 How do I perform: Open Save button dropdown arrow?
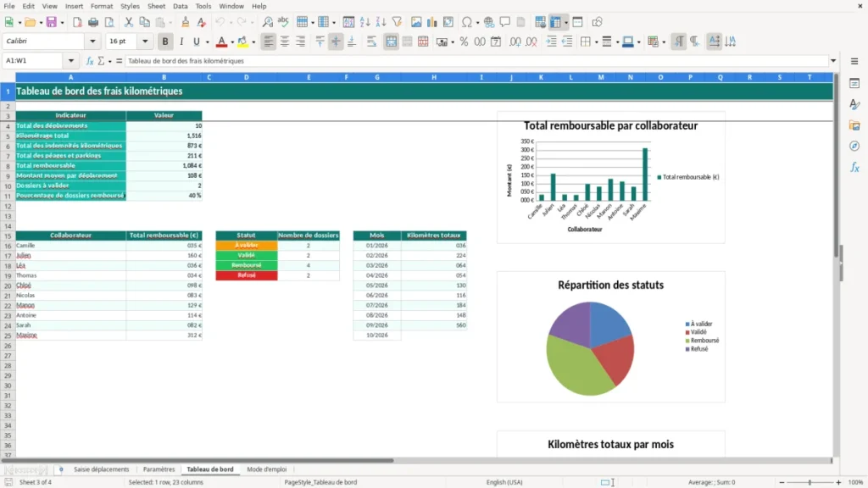(62, 23)
